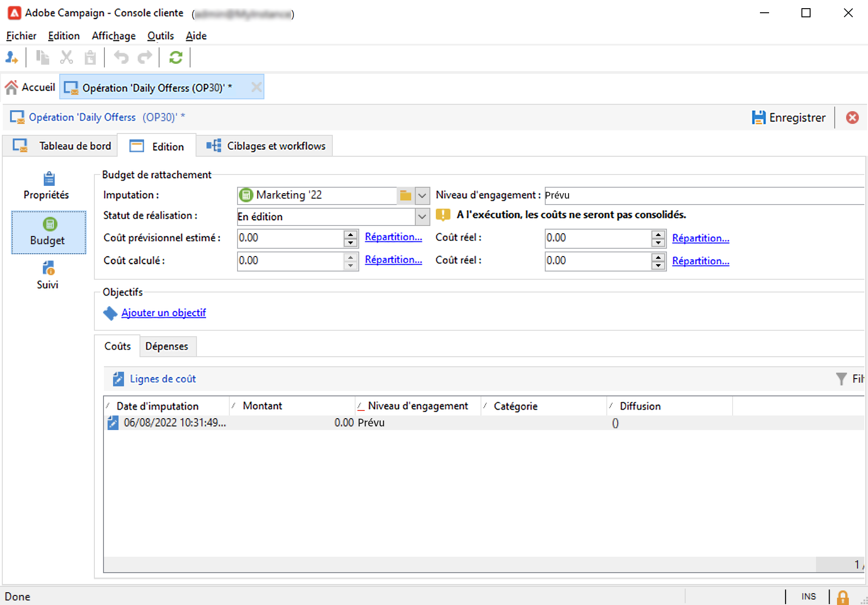
Task: Click the Adobe Campaign logo icon
Action: click(15, 13)
